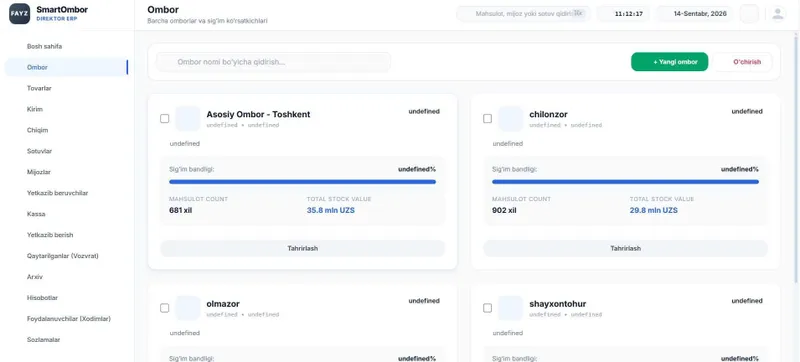
Task: Open Sozlamalar settings page
Action: [66, 340]
